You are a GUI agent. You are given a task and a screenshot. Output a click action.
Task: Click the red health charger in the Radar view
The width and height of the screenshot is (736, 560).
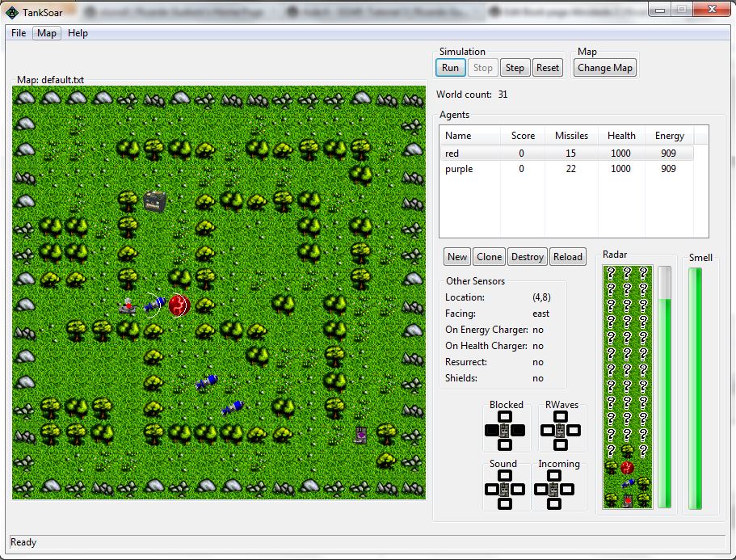627,467
